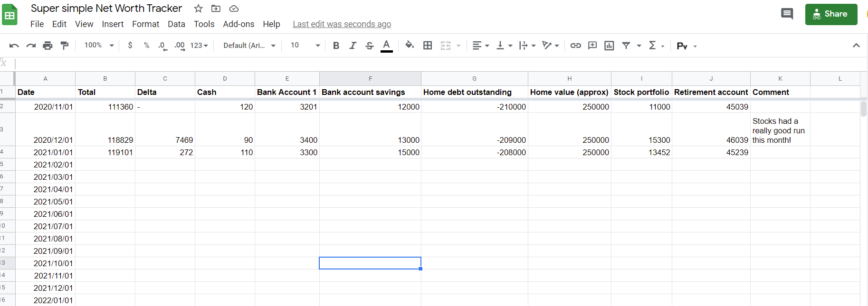This screenshot has width=868, height=306.
Task: Open the text color picker
Action: coord(387,46)
